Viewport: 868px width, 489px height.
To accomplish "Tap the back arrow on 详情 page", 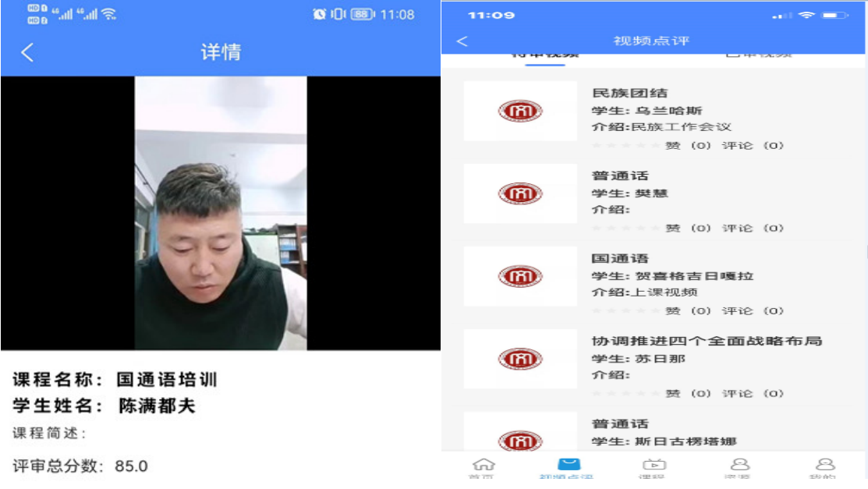I will (x=27, y=52).
